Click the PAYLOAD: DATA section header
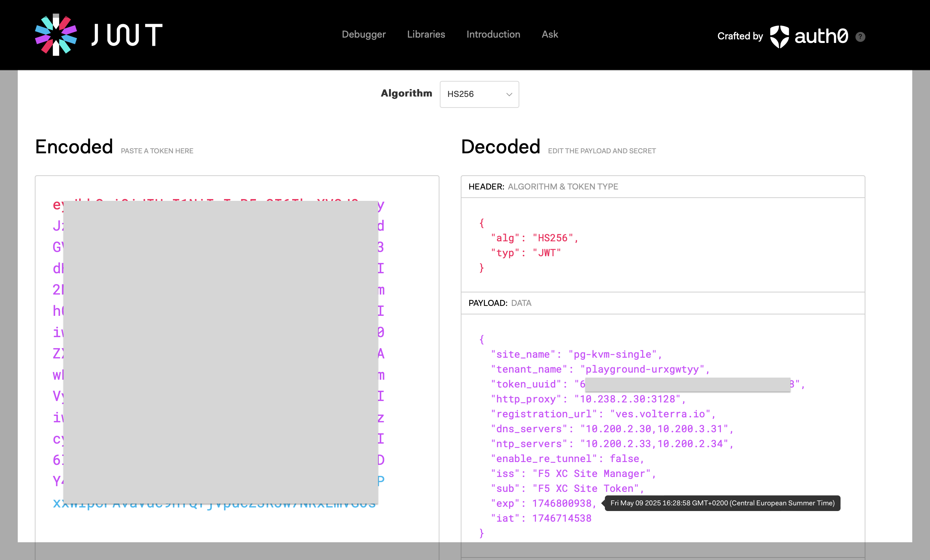The image size is (930, 560). [x=500, y=303]
